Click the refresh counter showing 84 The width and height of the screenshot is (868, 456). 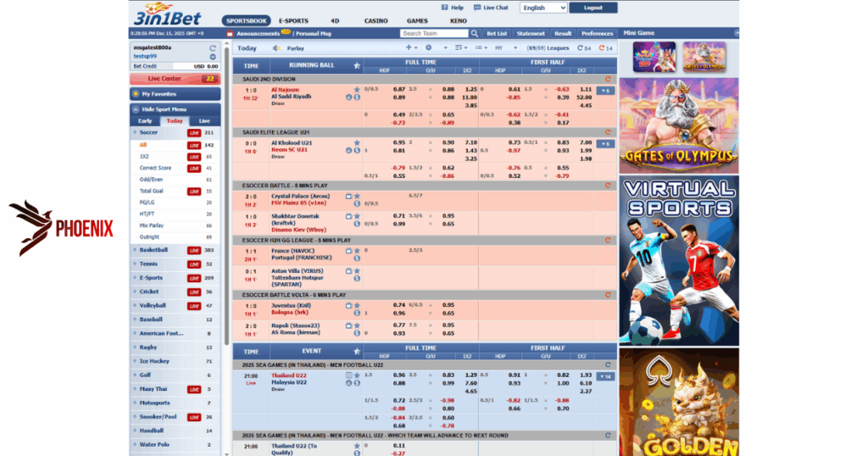(584, 48)
